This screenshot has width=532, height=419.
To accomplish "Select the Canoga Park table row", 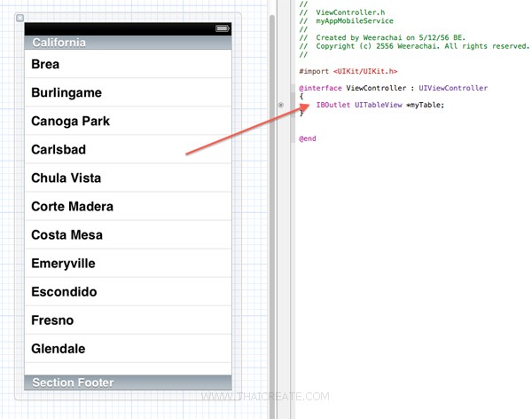I will click(x=129, y=121).
